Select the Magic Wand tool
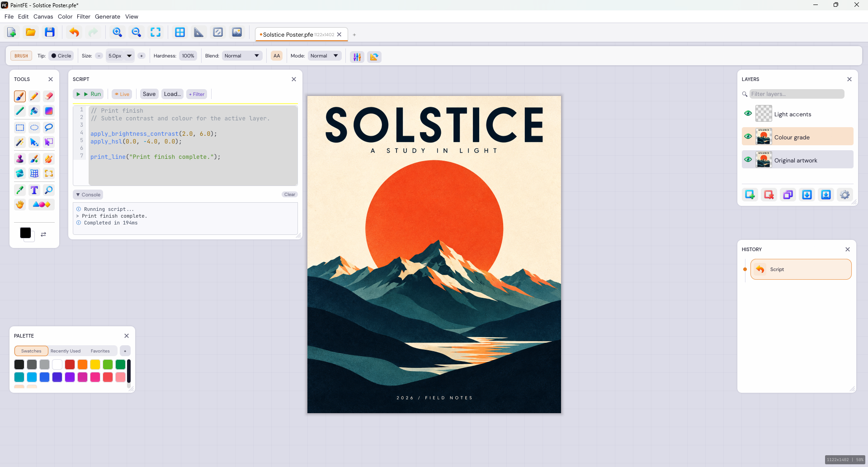Viewport: 868px width, 467px height. [x=20, y=142]
